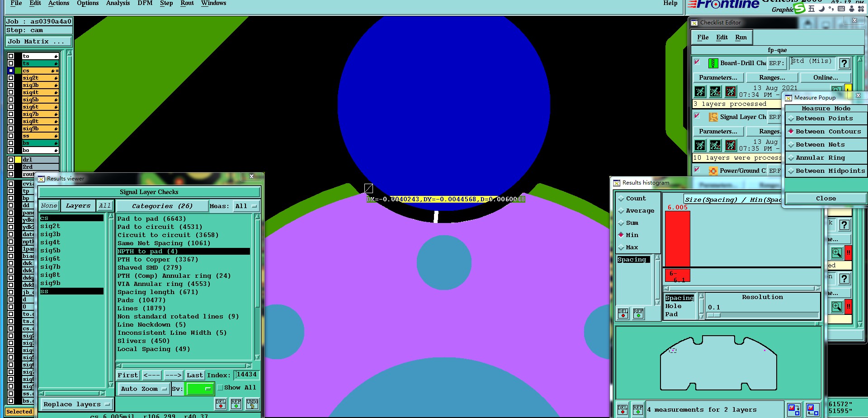Click REF icon beside 4 measurements status

tap(638, 410)
